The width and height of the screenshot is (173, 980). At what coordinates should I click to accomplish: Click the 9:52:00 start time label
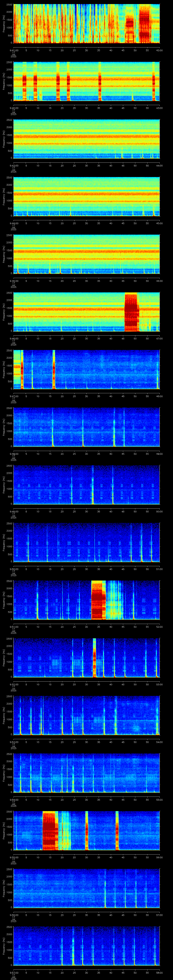pyautogui.click(x=14, y=684)
